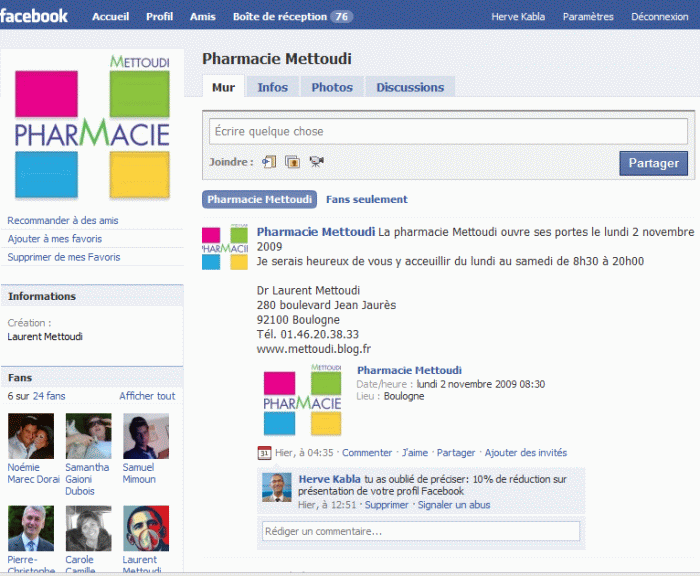The image size is (700, 576).
Task: Click Supprimer on the comment
Action: [x=386, y=505]
